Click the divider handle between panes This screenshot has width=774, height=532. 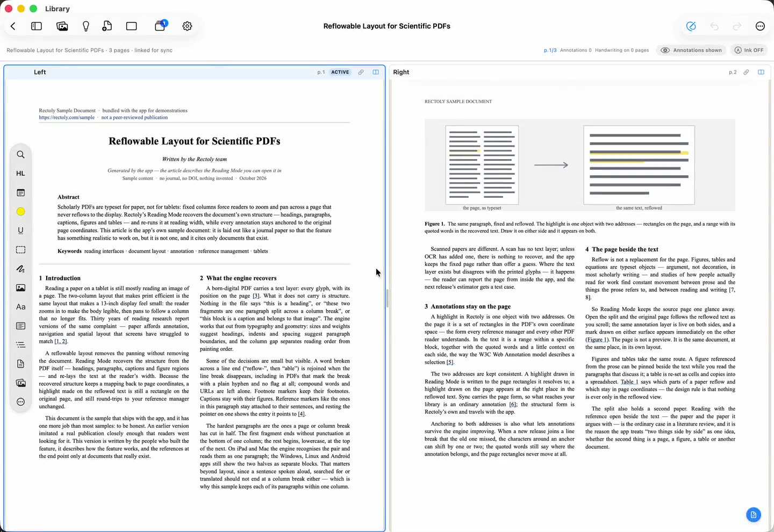tap(387, 298)
